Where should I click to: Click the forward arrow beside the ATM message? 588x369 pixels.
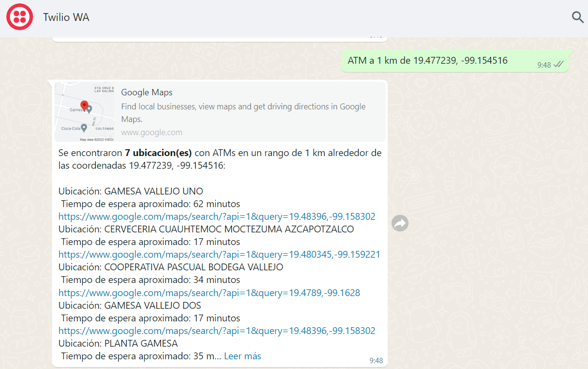[400, 223]
